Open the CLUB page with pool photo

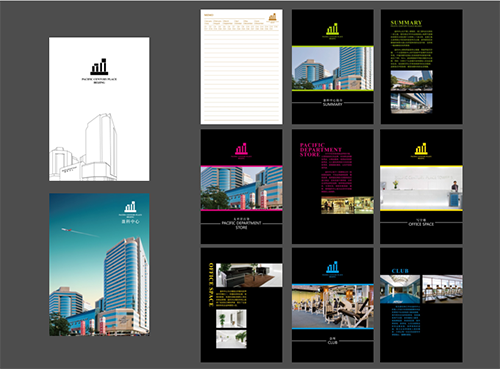point(421,305)
